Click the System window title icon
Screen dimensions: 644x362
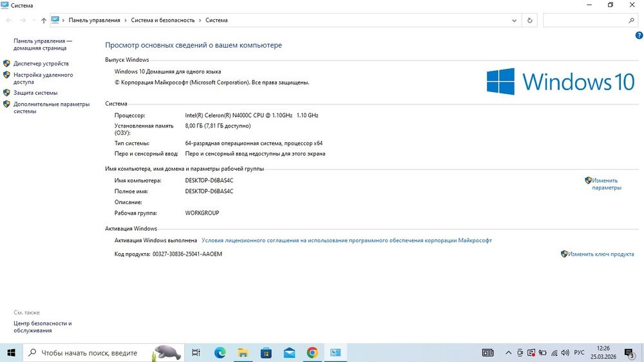pyautogui.click(x=5, y=5)
